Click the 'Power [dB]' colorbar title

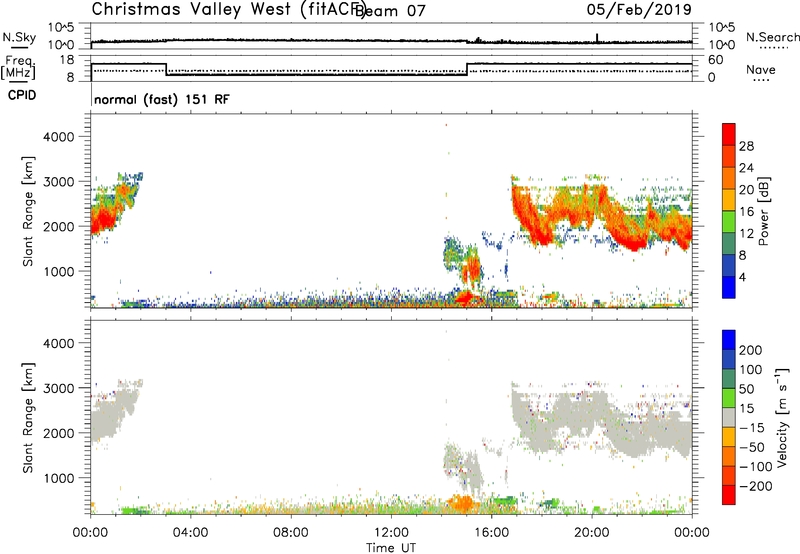(763, 211)
